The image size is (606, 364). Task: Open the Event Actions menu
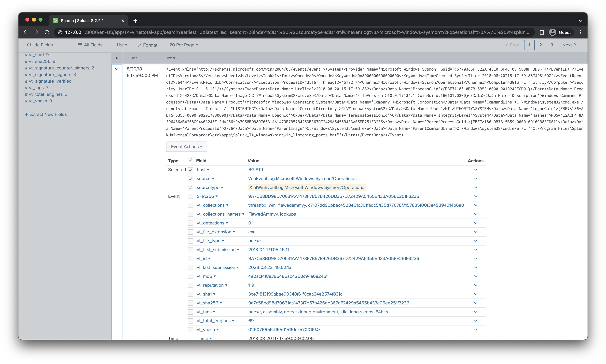[187, 146]
